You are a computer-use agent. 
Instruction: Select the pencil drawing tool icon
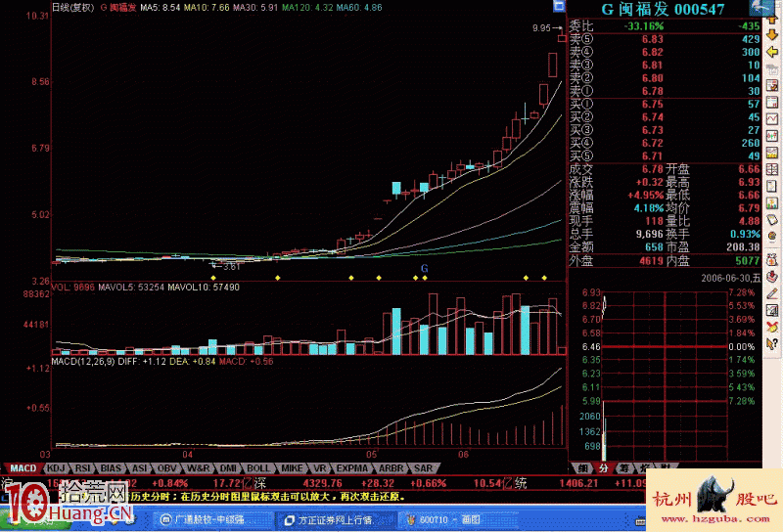click(x=772, y=293)
